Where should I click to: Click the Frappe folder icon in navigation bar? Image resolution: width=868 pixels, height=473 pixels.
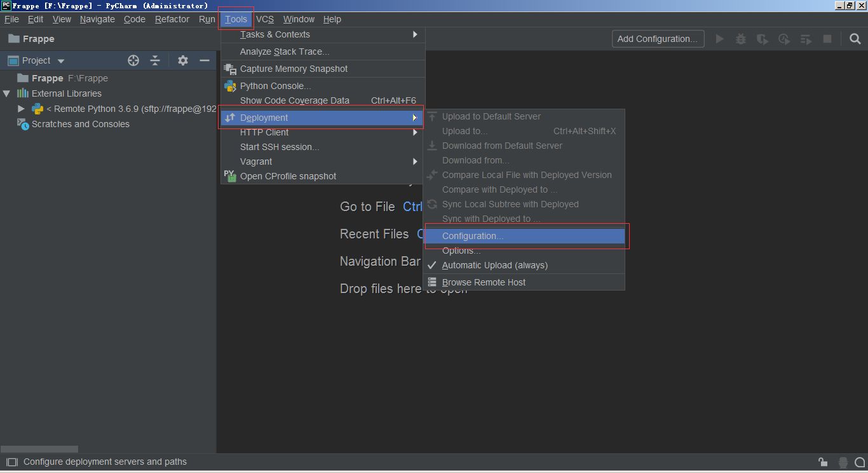pyautogui.click(x=13, y=39)
